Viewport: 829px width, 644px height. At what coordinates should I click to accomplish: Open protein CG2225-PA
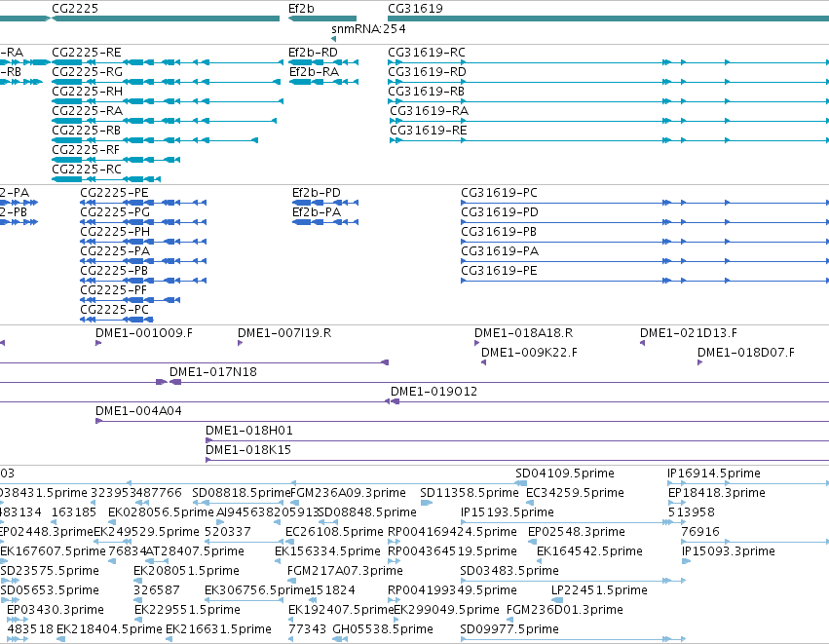115,251
